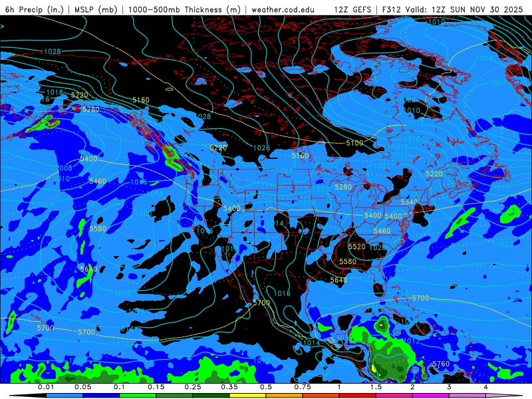Select the '5520' thickness contour label
This screenshot has width=532, height=399.
click(x=357, y=247)
